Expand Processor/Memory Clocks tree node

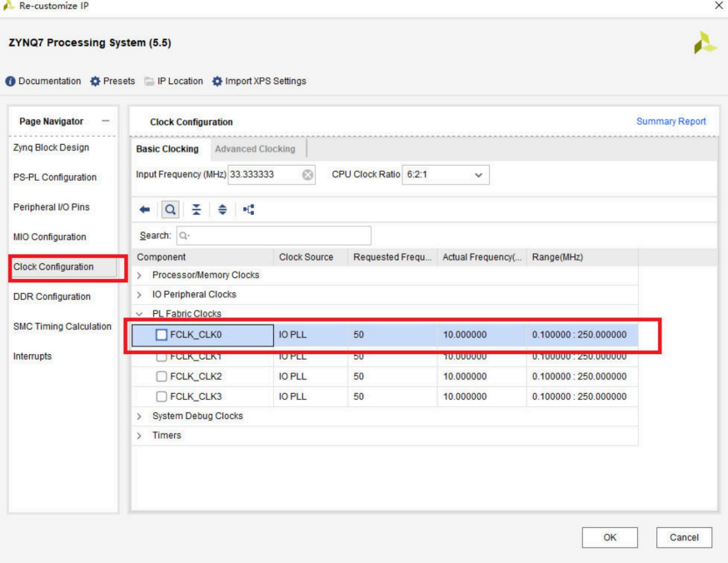point(140,275)
